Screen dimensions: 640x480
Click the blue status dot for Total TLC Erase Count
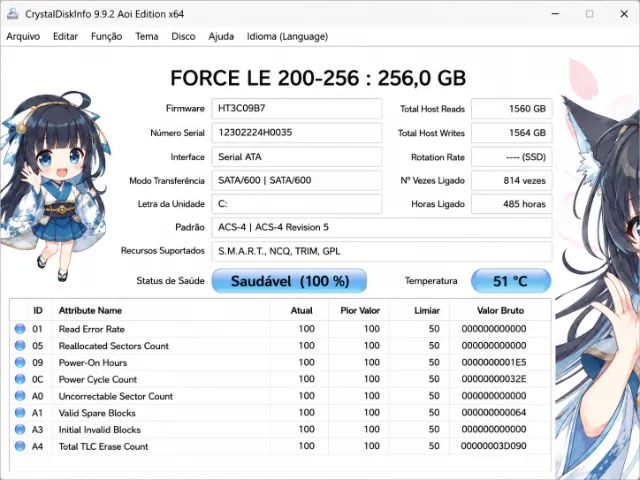[x=20, y=446]
